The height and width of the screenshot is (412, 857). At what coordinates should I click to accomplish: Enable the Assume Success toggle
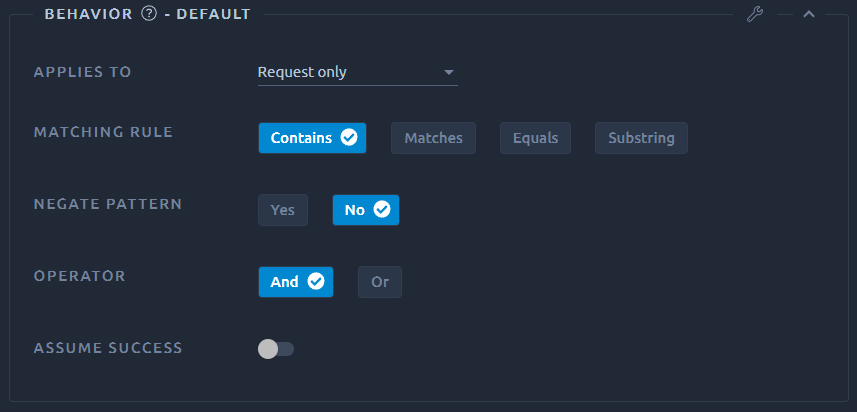tap(276, 349)
